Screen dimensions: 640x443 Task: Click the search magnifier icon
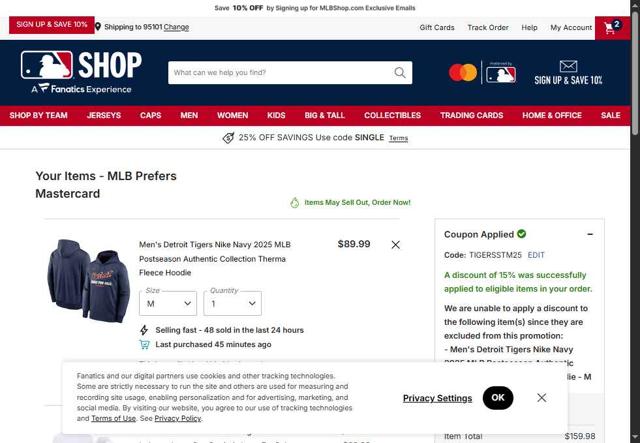pyautogui.click(x=400, y=73)
